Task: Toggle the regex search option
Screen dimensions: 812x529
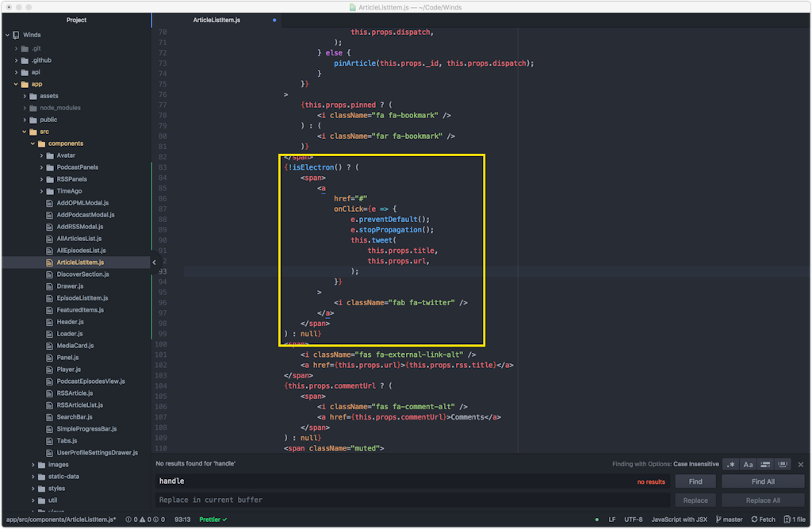Action: (x=732, y=464)
